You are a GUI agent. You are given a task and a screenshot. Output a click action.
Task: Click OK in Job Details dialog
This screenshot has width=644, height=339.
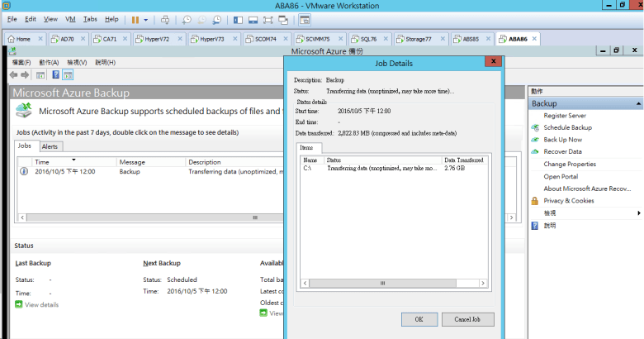tap(419, 319)
